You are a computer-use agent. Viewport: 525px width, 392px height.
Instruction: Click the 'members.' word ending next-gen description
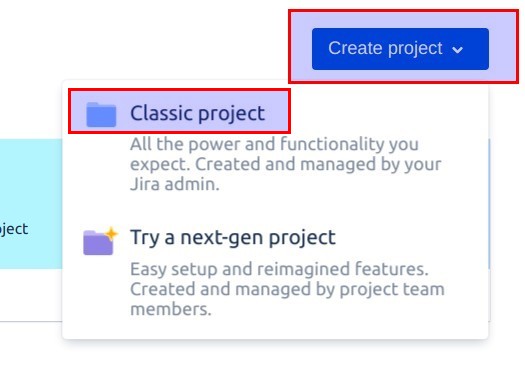pyautogui.click(x=171, y=309)
